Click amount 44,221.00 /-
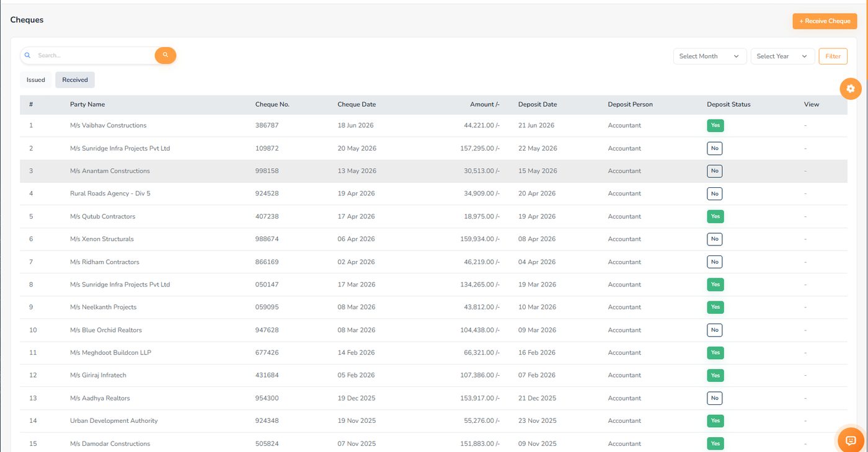 482,125
